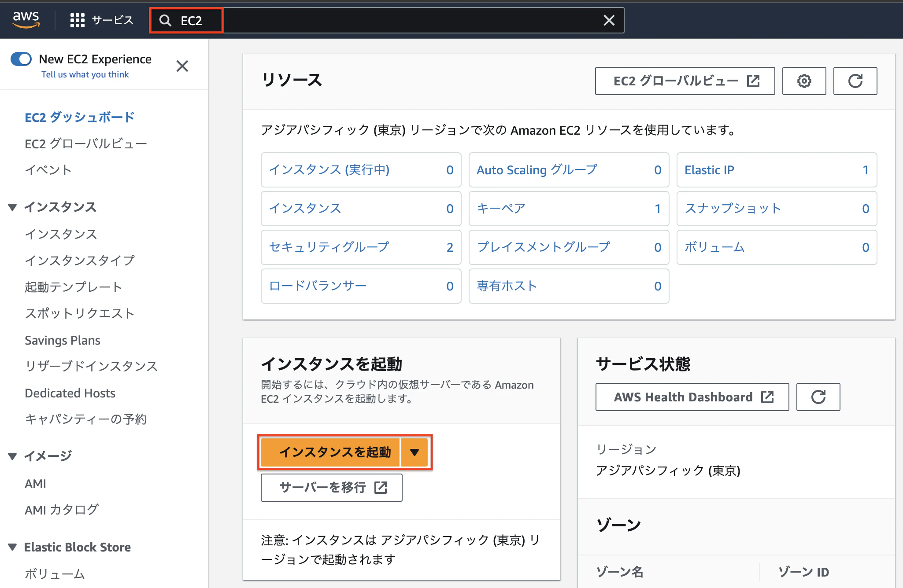Open リザーブドインスタンス in sidebar
Screen dimensions: 903x588
(91, 366)
